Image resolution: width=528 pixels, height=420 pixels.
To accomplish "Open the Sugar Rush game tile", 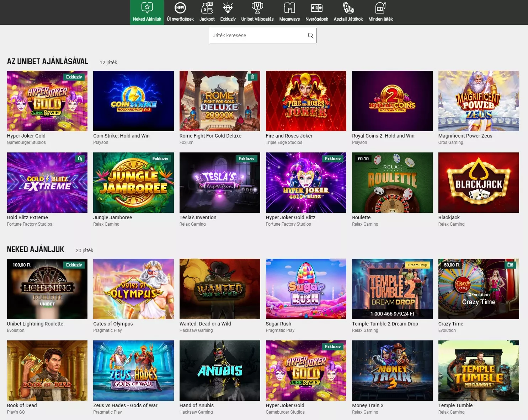I will pos(306,289).
